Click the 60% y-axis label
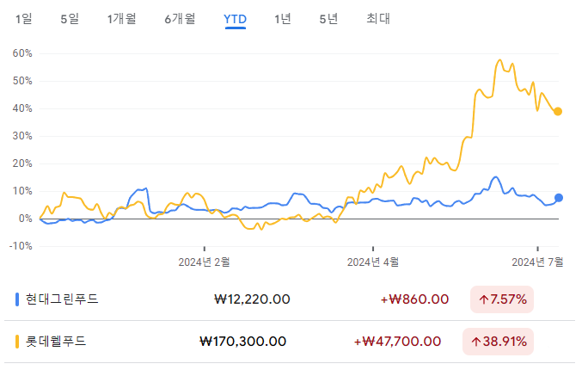This screenshot has height=370, width=588. [22, 53]
